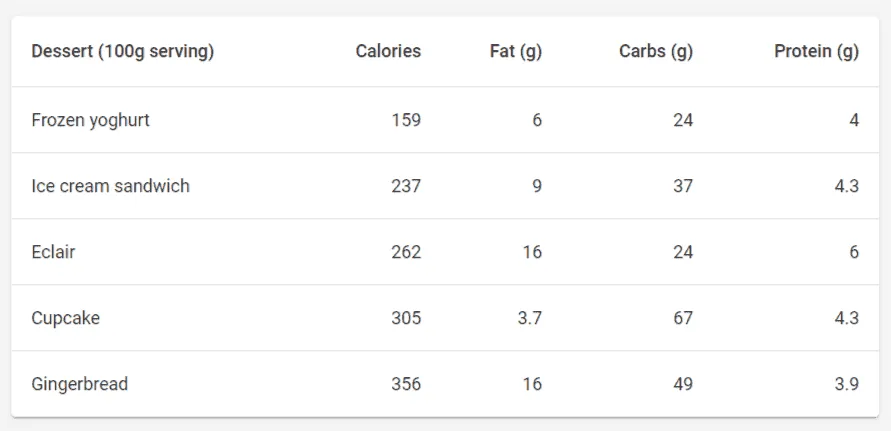
Task: Click the Dessert (100g serving) column header
Action: 123,52
